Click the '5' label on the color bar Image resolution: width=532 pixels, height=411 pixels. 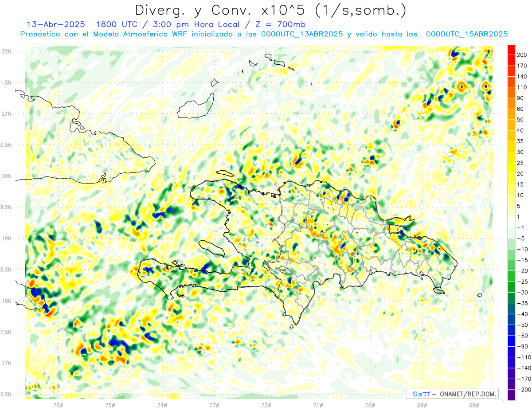click(520, 206)
